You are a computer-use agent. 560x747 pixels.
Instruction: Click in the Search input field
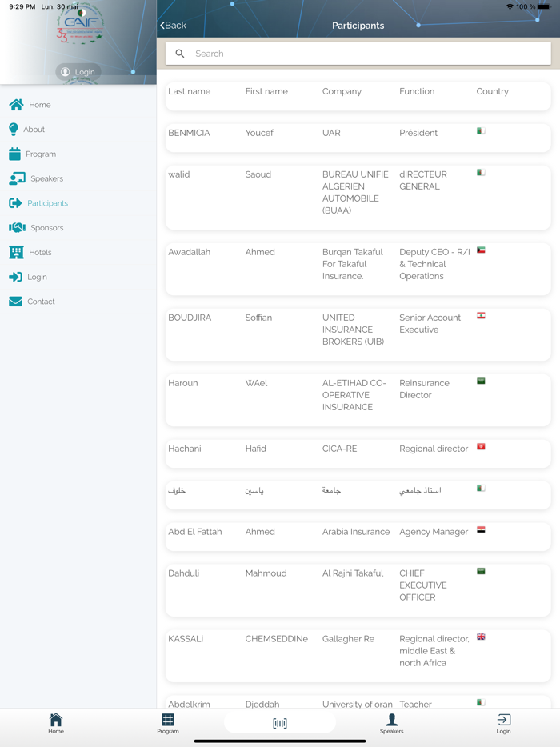[x=358, y=54]
